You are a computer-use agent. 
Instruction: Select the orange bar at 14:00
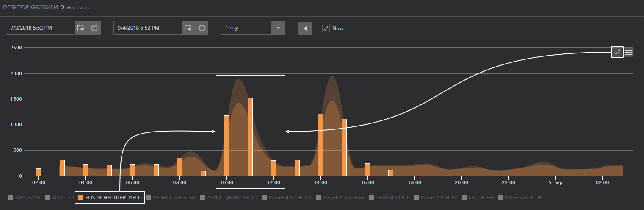click(321, 145)
